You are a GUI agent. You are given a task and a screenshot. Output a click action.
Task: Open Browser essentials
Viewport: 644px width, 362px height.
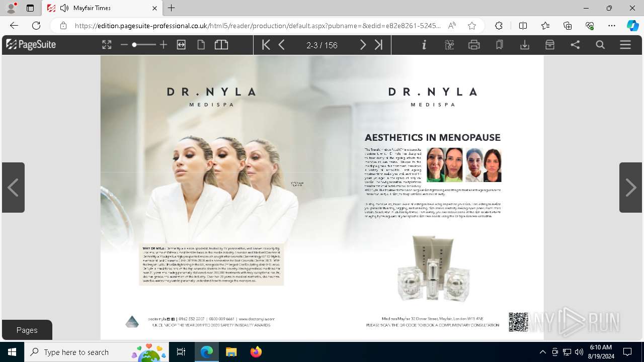[590, 26]
